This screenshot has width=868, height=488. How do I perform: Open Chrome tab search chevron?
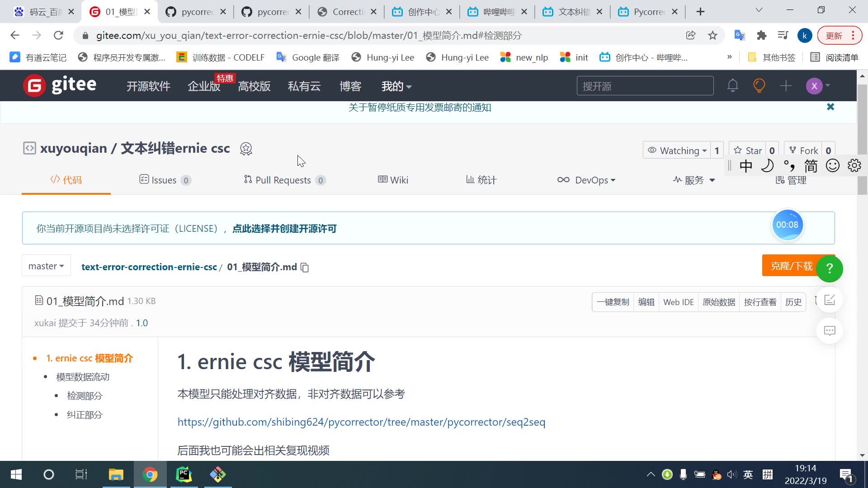click(x=759, y=10)
